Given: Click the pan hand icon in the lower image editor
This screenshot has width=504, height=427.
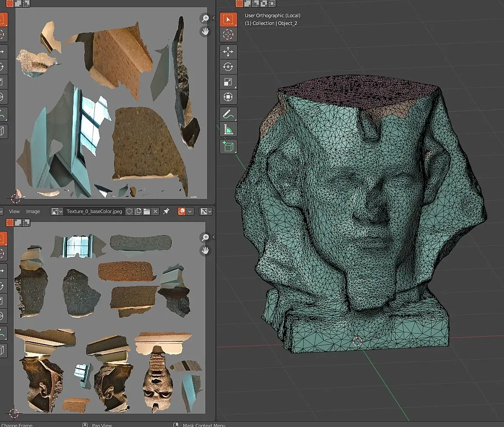Looking at the screenshot, I should pos(205,250).
